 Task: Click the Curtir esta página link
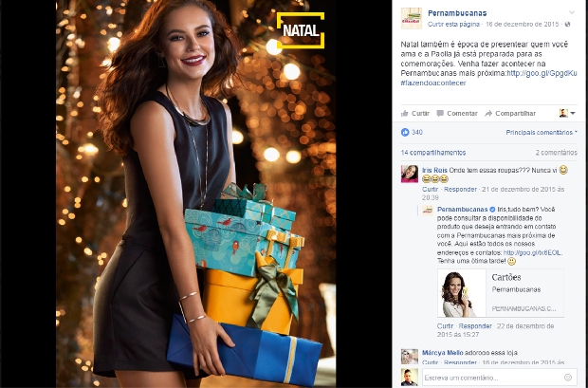point(453,25)
